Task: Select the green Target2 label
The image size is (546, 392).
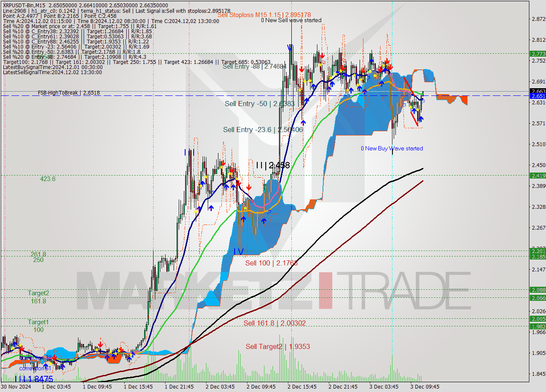Action: pyautogui.click(x=38, y=293)
